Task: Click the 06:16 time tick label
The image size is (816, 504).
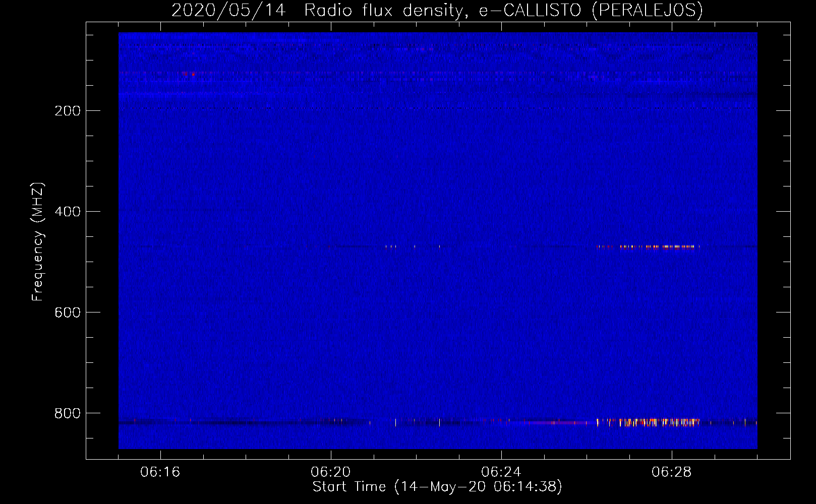Action: coord(160,472)
